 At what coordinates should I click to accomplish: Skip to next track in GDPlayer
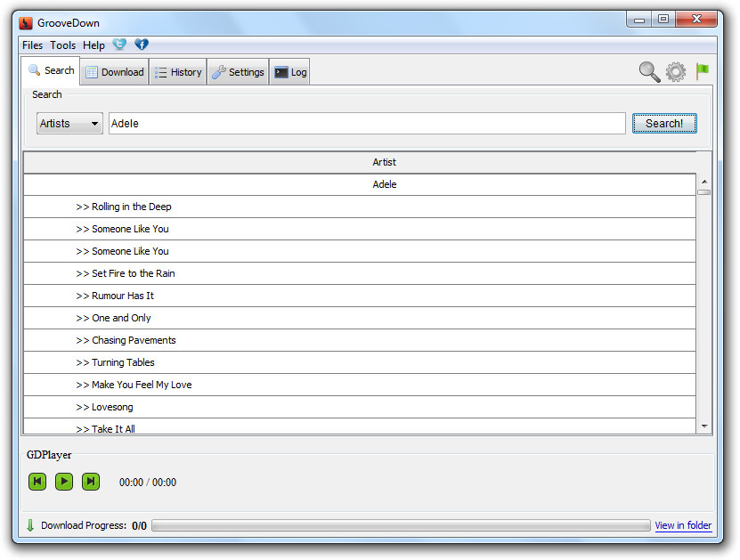click(91, 482)
